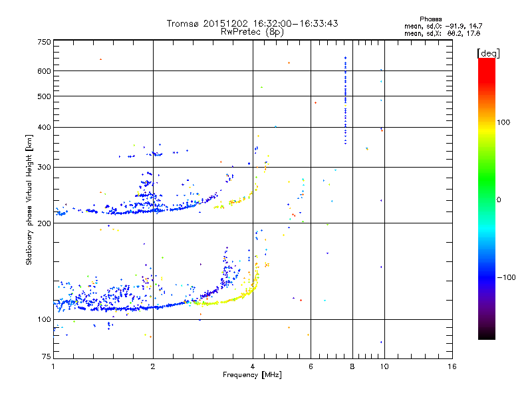Click the 'Frequency [MHz]' x-axis label
Viewport: 532px width, 399px height.
(x=252, y=375)
